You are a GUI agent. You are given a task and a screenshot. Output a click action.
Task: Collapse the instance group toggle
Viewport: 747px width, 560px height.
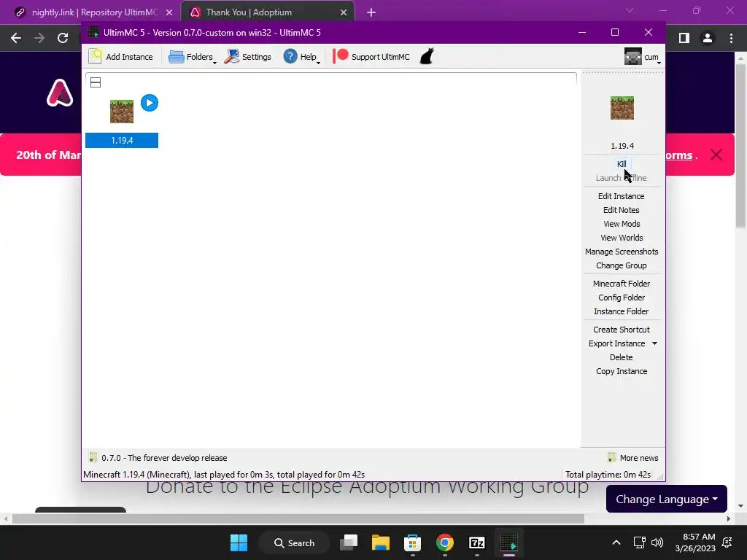click(96, 82)
